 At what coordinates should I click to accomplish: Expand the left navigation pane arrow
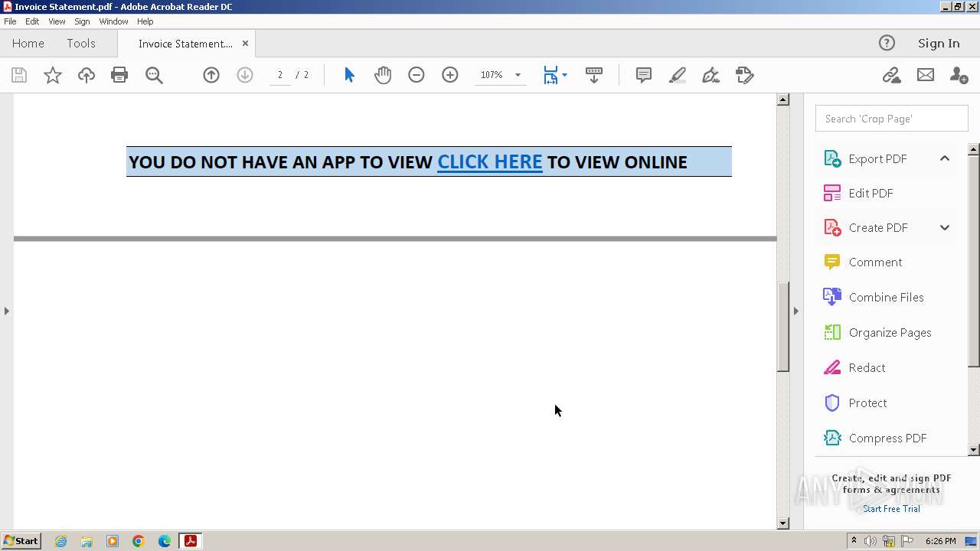point(7,311)
